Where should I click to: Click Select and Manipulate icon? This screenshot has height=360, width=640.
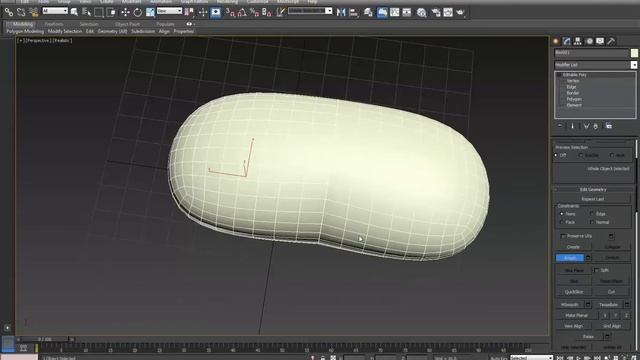[203, 13]
